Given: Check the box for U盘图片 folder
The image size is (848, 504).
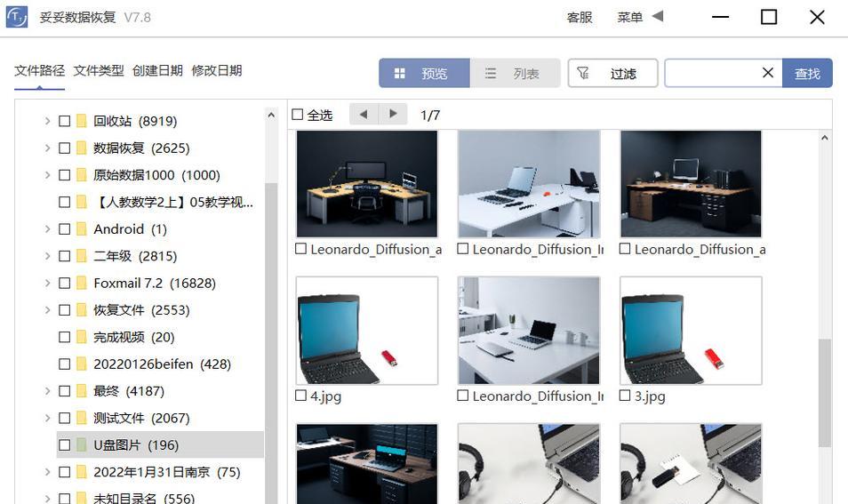Looking at the screenshot, I should (64, 445).
